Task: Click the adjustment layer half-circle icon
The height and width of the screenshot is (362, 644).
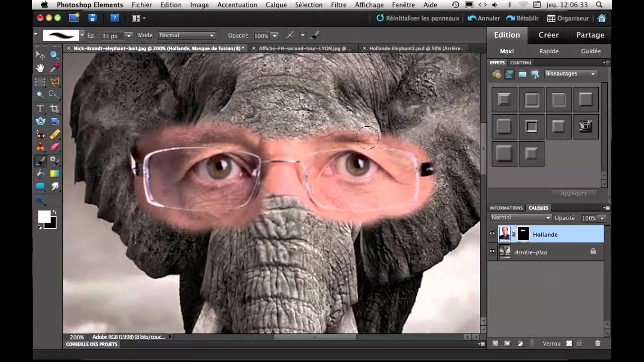Action: pyautogui.click(x=520, y=343)
